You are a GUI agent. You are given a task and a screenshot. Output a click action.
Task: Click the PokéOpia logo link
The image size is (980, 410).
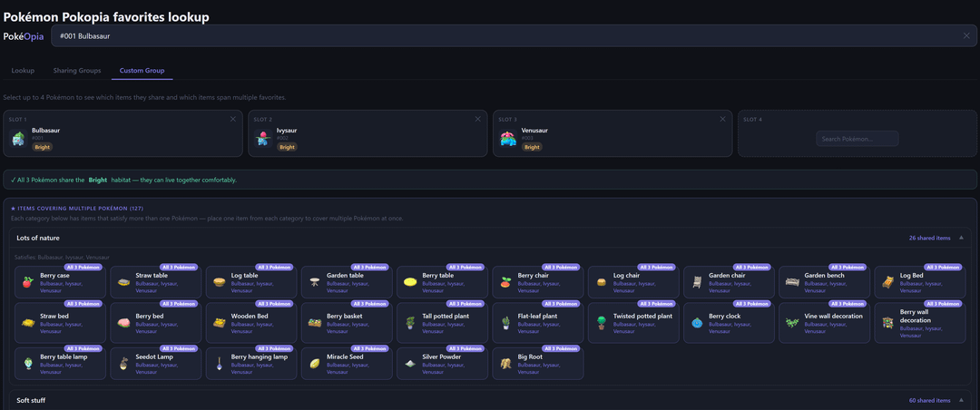click(x=24, y=36)
